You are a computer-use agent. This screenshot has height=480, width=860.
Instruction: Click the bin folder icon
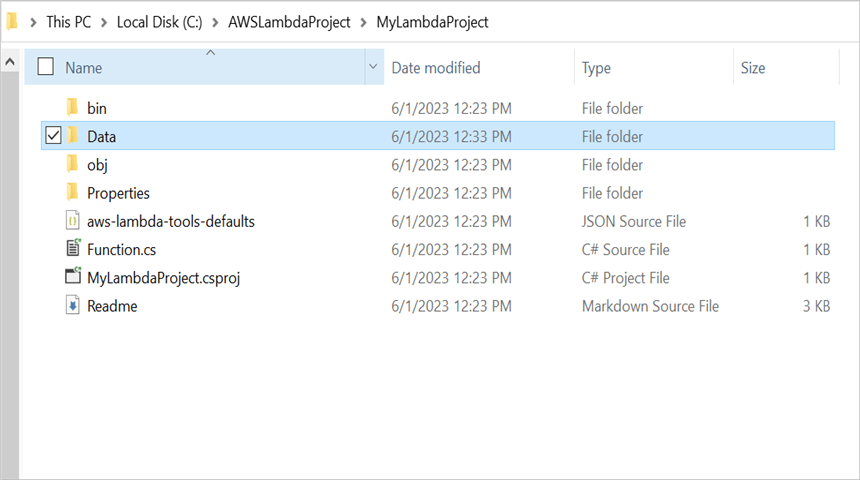click(72, 108)
